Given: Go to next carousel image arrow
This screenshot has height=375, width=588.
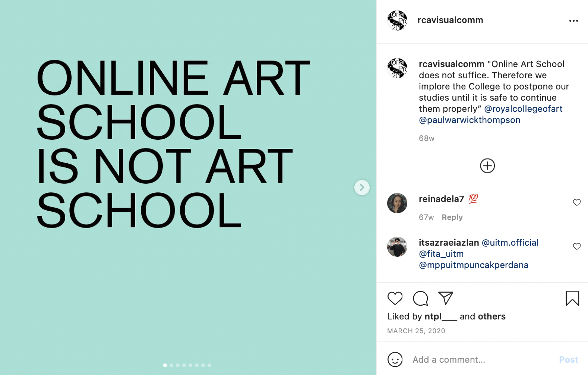Looking at the screenshot, I should (x=362, y=187).
